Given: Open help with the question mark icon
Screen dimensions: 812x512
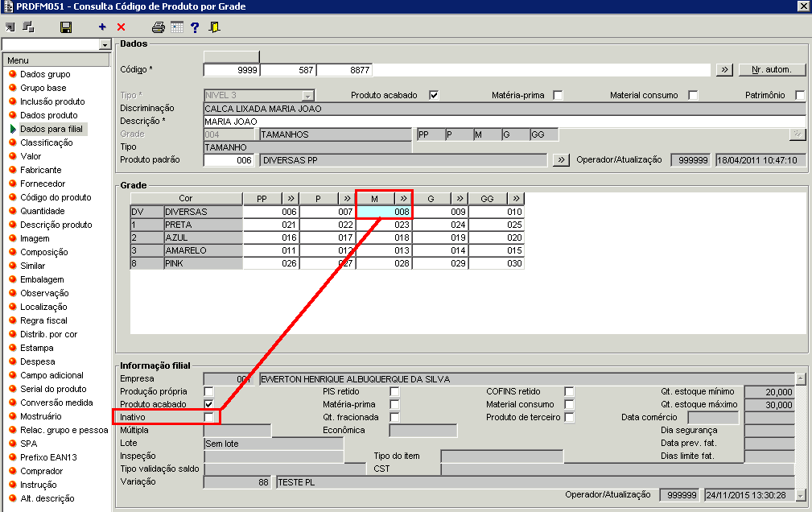Looking at the screenshot, I should tap(195, 27).
